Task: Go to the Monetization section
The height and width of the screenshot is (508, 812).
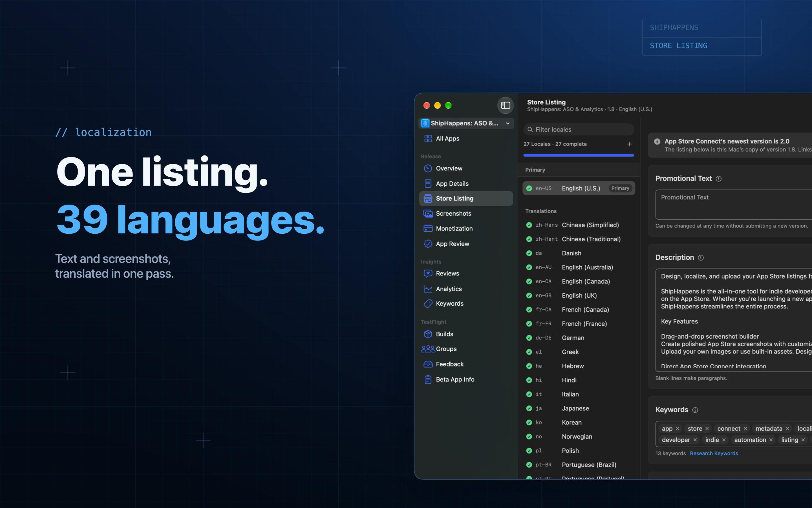Action: [x=466, y=229]
